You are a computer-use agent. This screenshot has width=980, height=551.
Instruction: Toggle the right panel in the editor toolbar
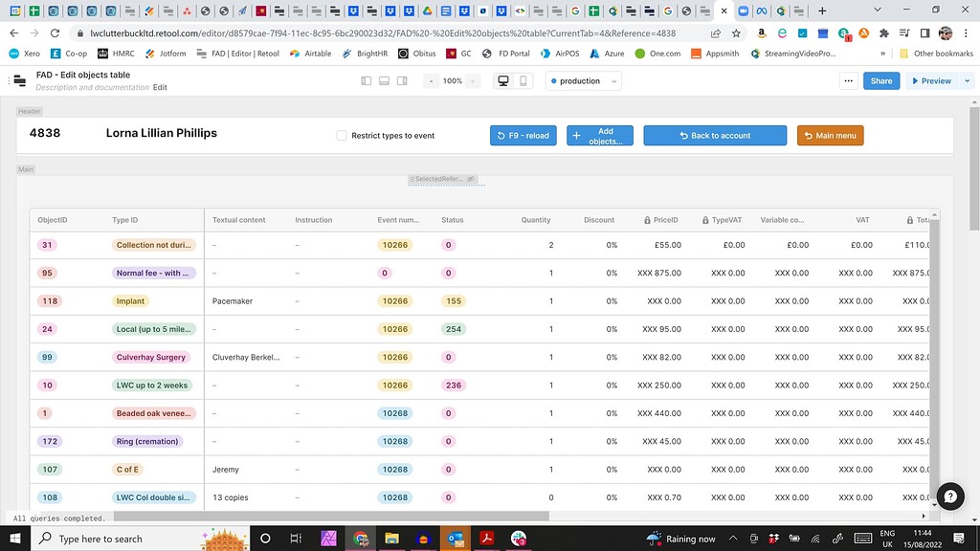[x=402, y=80]
